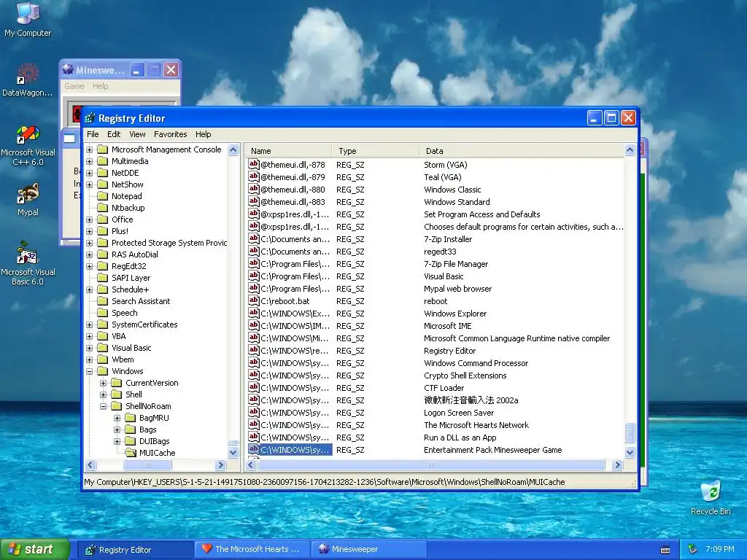This screenshot has height=560, width=747.
Task: Expand the Office registry key
Action: (x=89, y=219)
